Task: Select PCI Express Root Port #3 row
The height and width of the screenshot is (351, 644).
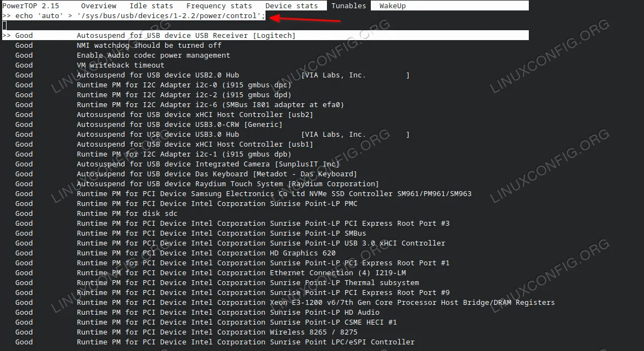Action: 233,223
